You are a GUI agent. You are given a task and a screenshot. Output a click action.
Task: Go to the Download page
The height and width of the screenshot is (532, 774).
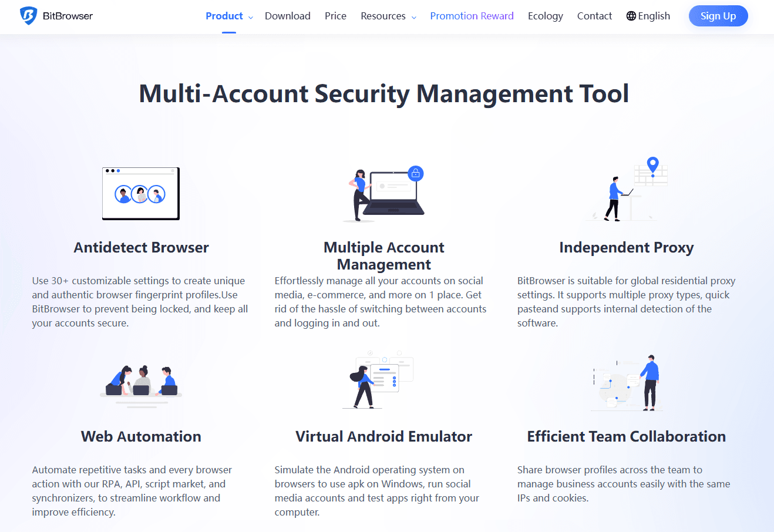[288, 16]
